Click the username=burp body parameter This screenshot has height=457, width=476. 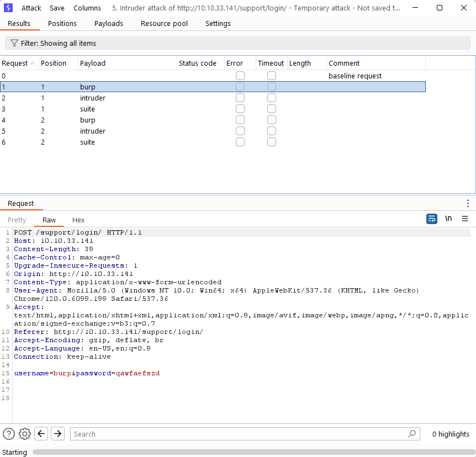[x=43, y=373]
